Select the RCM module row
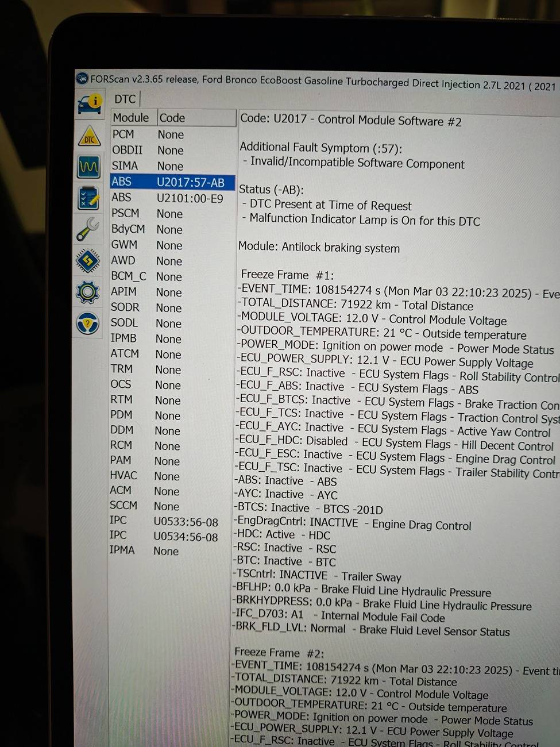This screenshot has width=560, height=747. (x=171, y=445)
